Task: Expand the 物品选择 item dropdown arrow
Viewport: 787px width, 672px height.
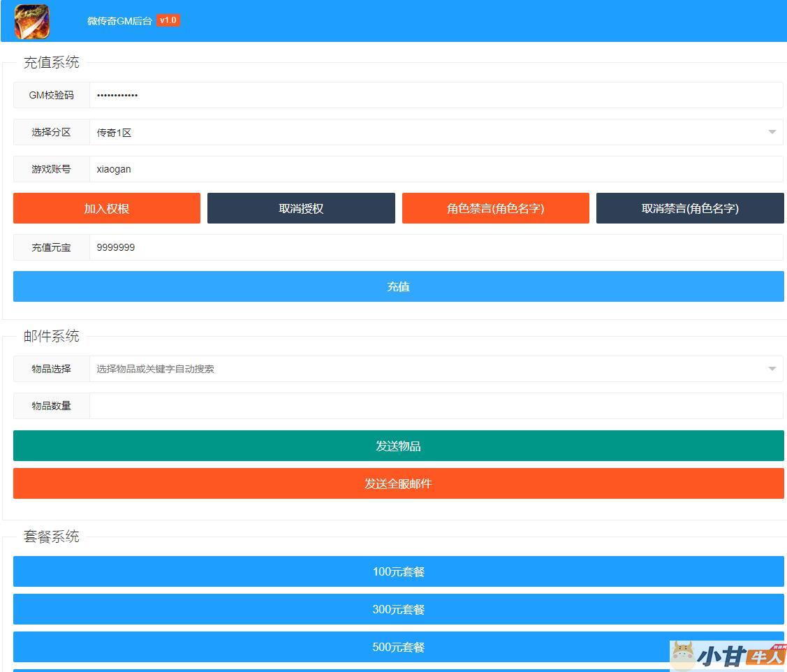Action: (772, 369)
